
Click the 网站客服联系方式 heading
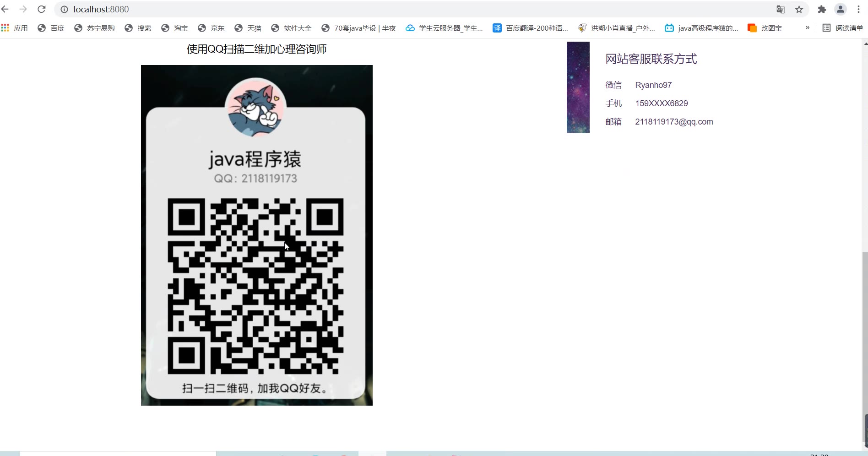coord(651,59)
